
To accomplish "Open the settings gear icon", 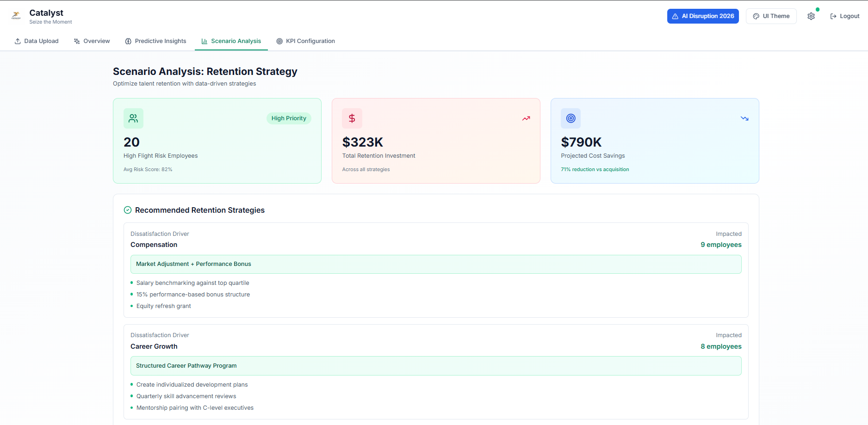I will [811, 16].
